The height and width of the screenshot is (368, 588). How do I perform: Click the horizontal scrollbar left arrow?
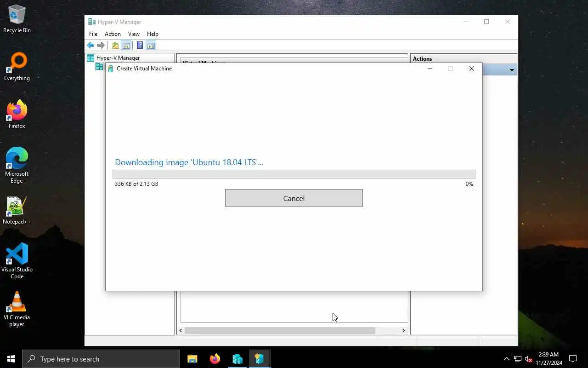coord(181,330)
